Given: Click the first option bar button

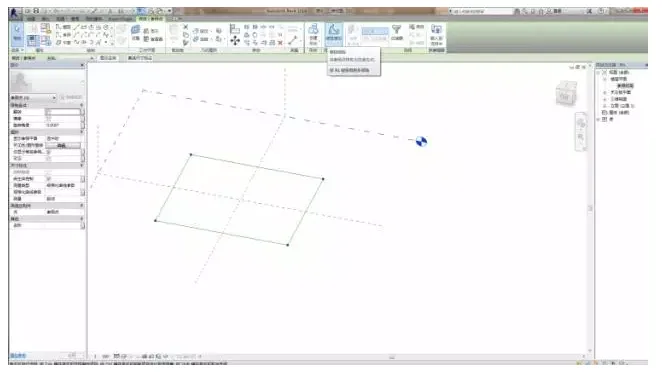Looking at the screenshot, I should coord(108,58).
